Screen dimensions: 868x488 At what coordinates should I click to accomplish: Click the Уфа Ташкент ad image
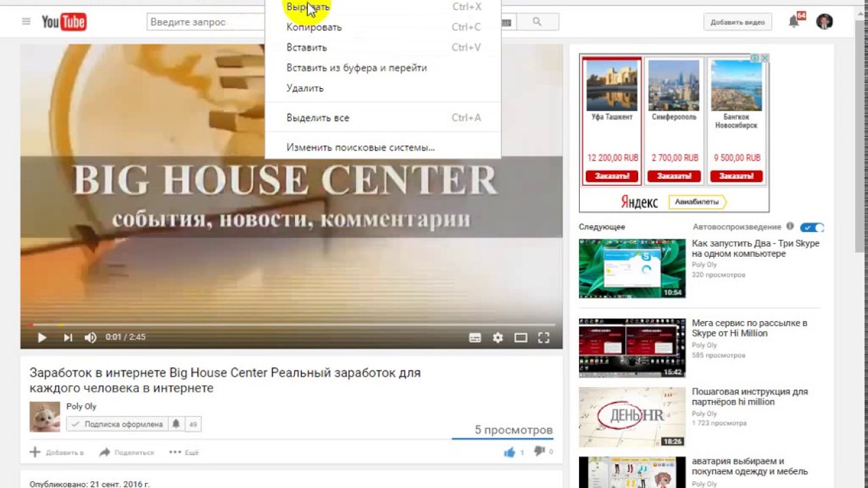pyautogui.click(x=612, y=85)
